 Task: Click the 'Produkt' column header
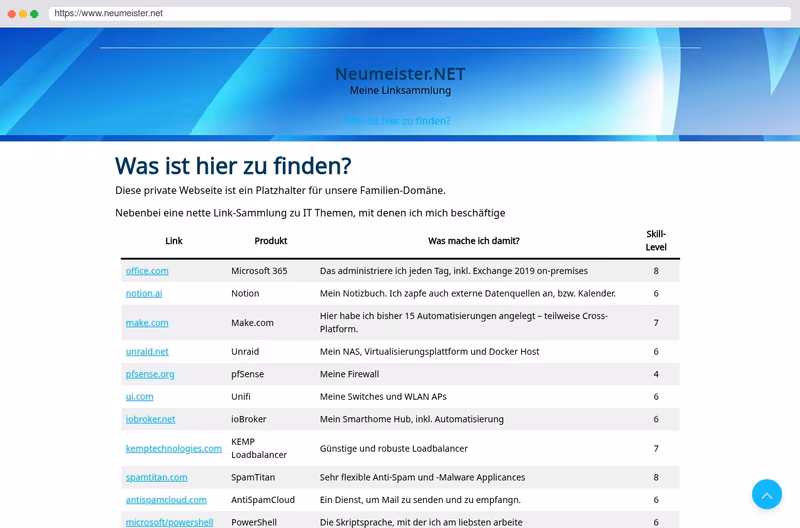[x=270, y=241]
